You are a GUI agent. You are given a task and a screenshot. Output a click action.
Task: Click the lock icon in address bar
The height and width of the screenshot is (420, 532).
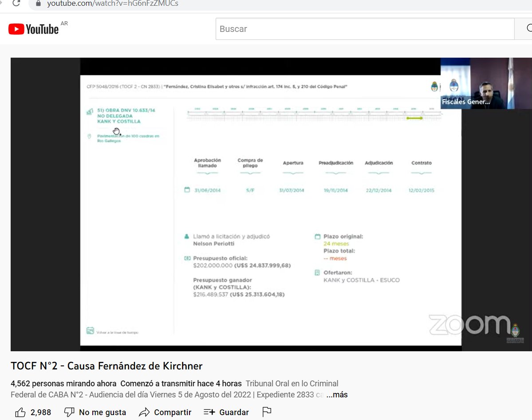coord(38,4)
